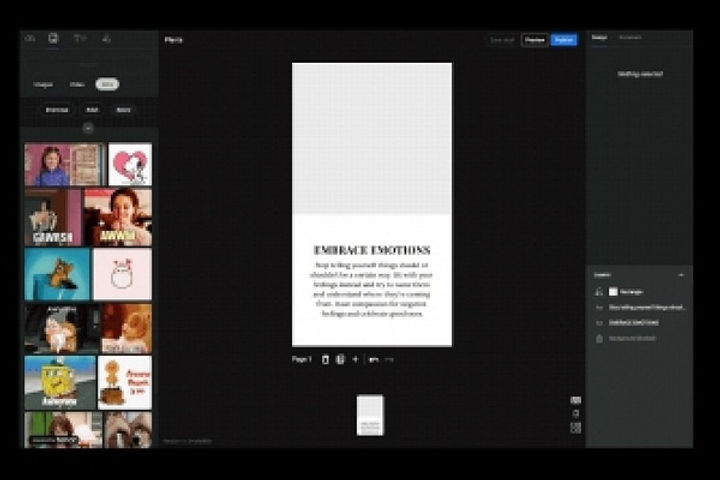Viewport: 720px width, 480px height.
Task: Click the blue Publish button
Action: click(564, 40)
